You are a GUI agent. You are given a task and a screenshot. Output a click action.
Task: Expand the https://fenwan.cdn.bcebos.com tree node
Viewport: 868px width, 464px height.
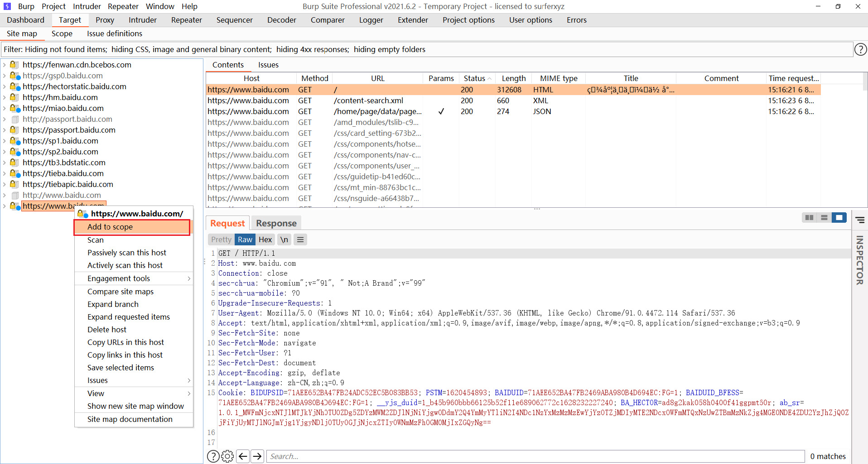tap(4, 65)
